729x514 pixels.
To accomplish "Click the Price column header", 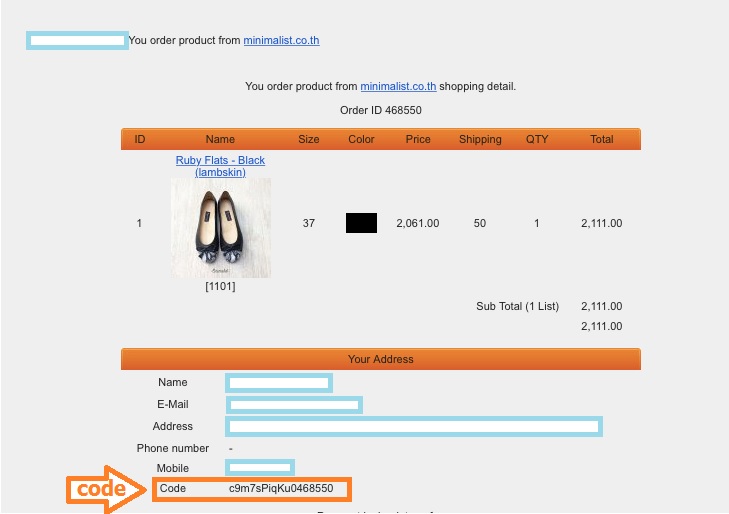I will (418, 139).
